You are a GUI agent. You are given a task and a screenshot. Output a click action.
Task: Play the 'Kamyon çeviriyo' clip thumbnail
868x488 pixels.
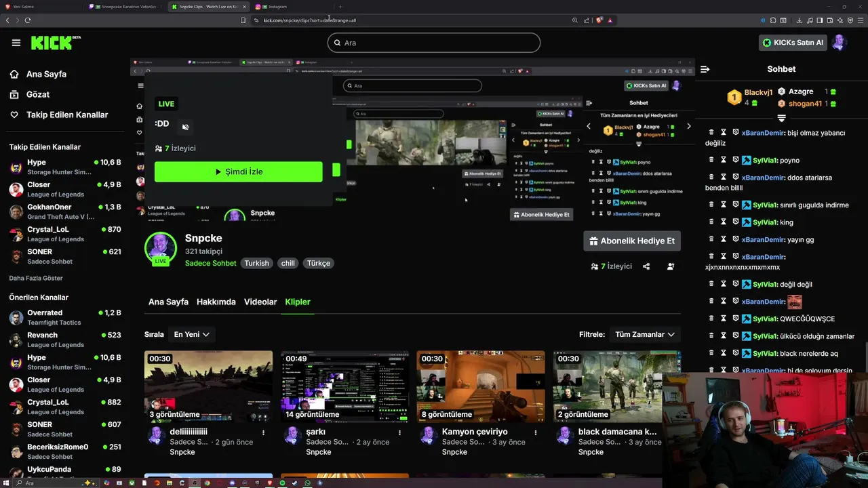point(481,386)
